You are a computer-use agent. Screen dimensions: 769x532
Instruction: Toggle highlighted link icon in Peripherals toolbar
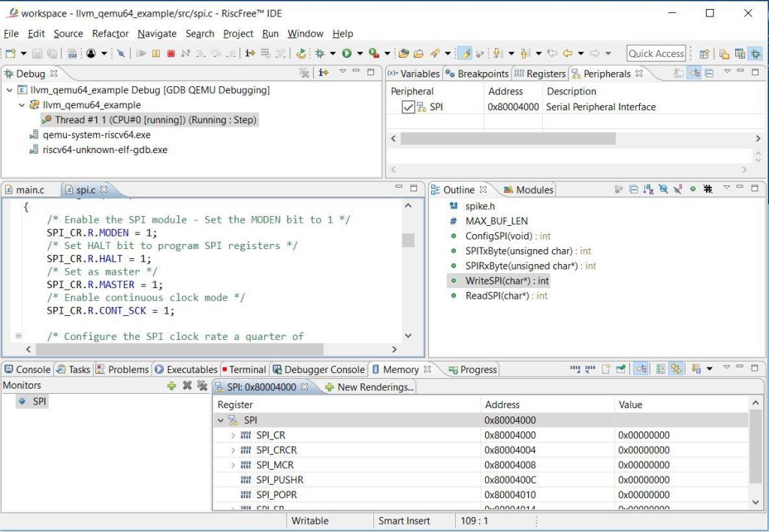(x=693, y=73)
